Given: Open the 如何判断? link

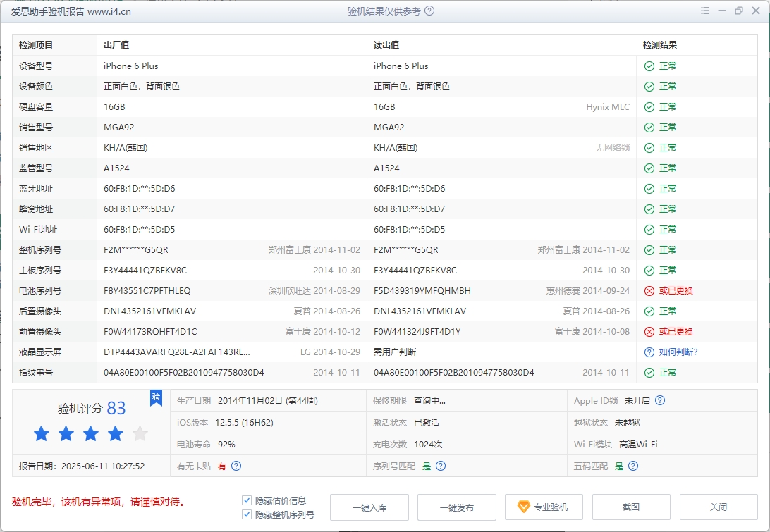Looking at the screenshot, I should pyautogui.click(x=678, y=352).
